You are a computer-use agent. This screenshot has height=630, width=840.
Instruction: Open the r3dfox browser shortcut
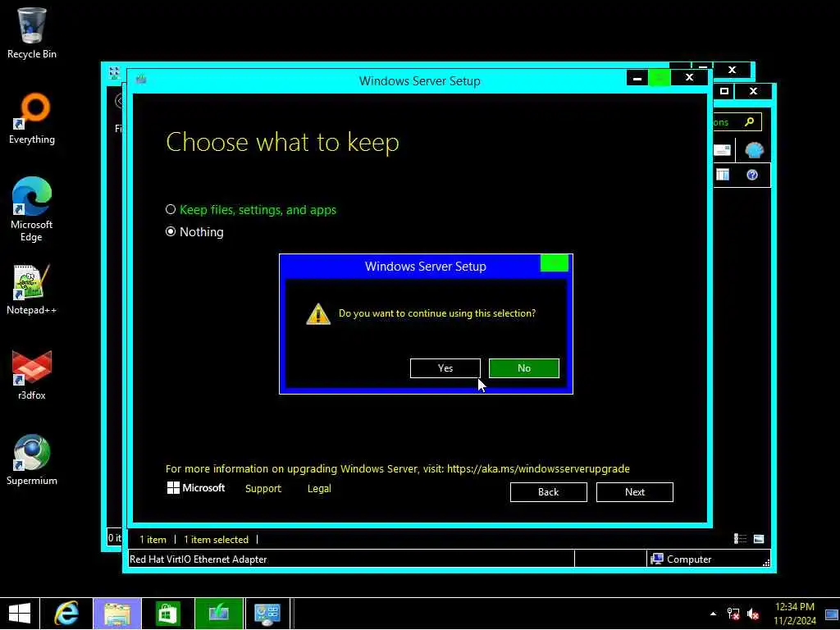click(32, 375)
